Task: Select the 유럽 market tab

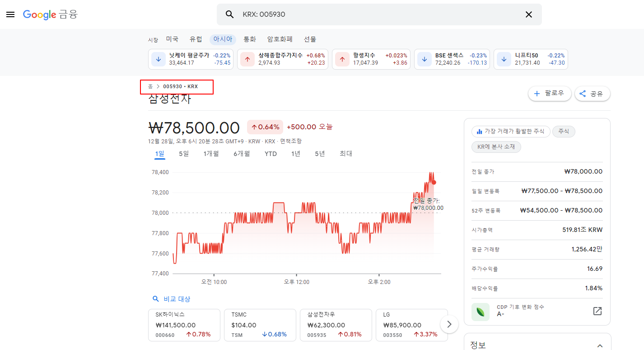Action: pos(196,39)
